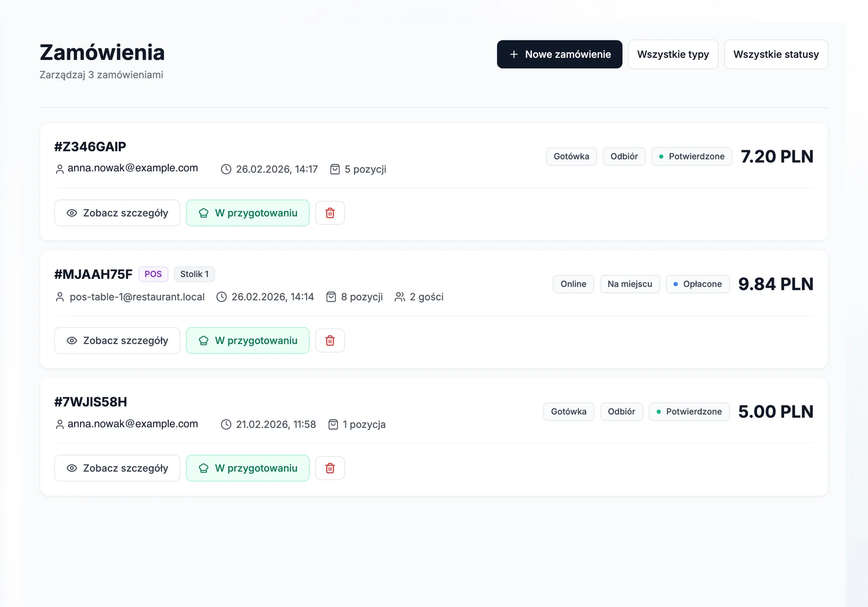
Task: Click the 7.20 PLN total
Action: click(777, 156)
